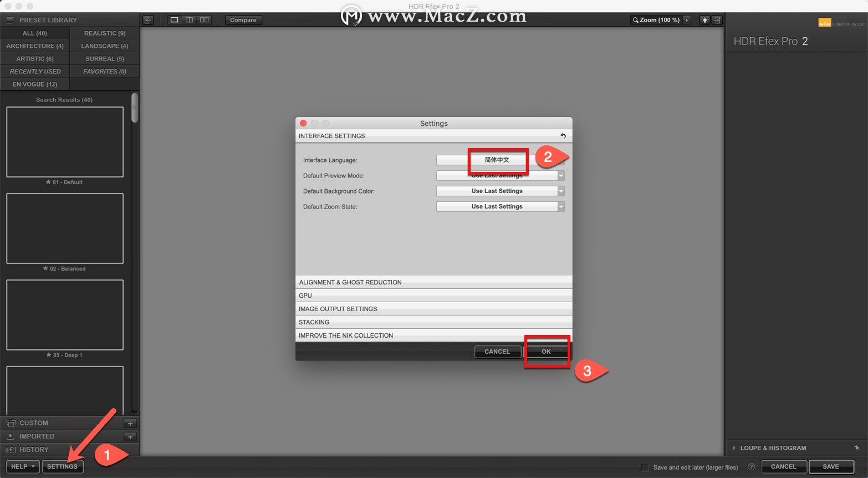Pin the Loupe & Histogram panel
The width and height of the screenshot is (868, 478).
(857, 448)
